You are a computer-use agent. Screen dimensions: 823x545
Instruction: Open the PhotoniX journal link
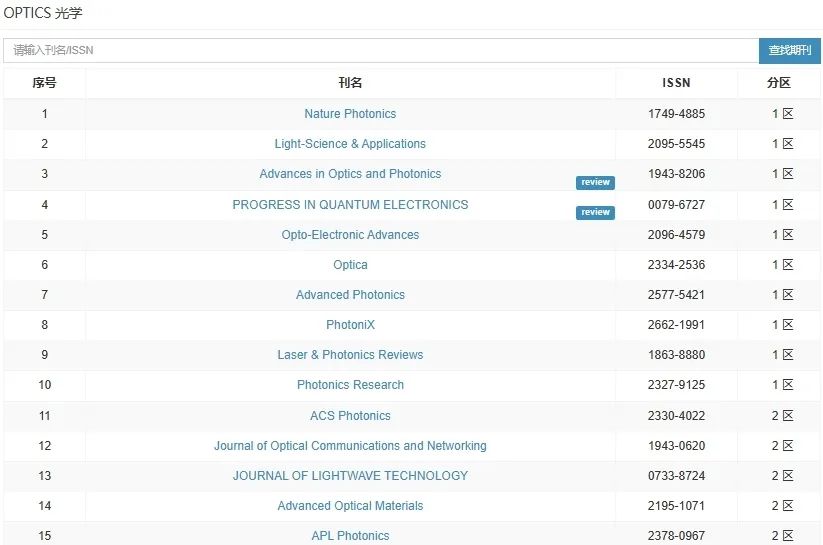pos(350,324)
